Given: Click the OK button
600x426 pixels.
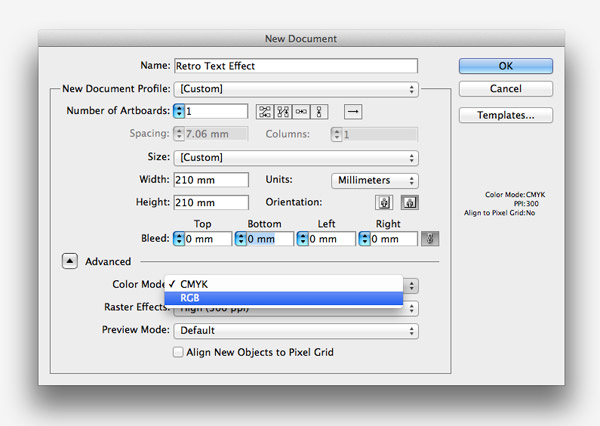Looking at the screenshot, I should point(505,66).
